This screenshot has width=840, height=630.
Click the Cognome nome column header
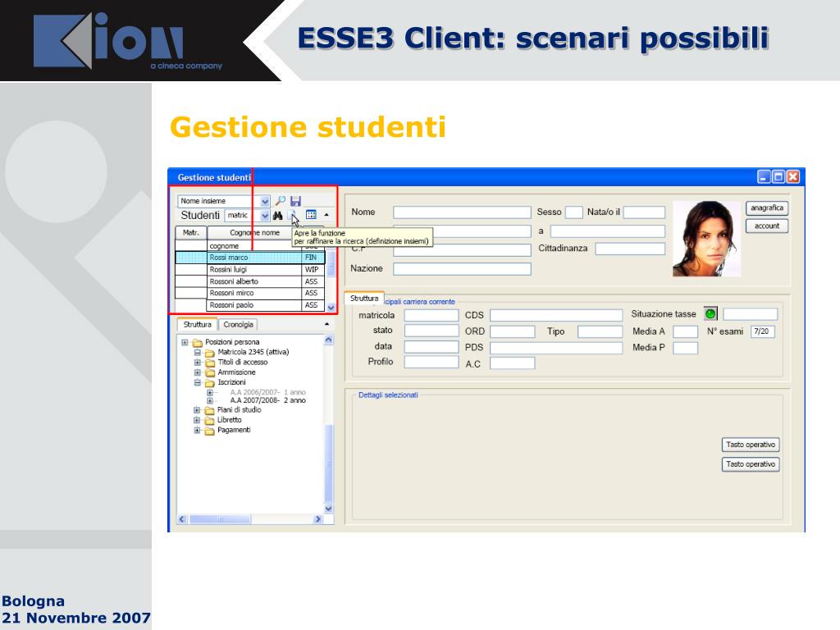tap(254, 233)
